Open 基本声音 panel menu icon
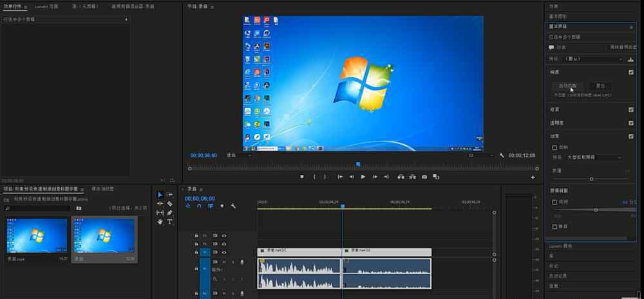This screenshot has height=299, width=644. [631, 26]
